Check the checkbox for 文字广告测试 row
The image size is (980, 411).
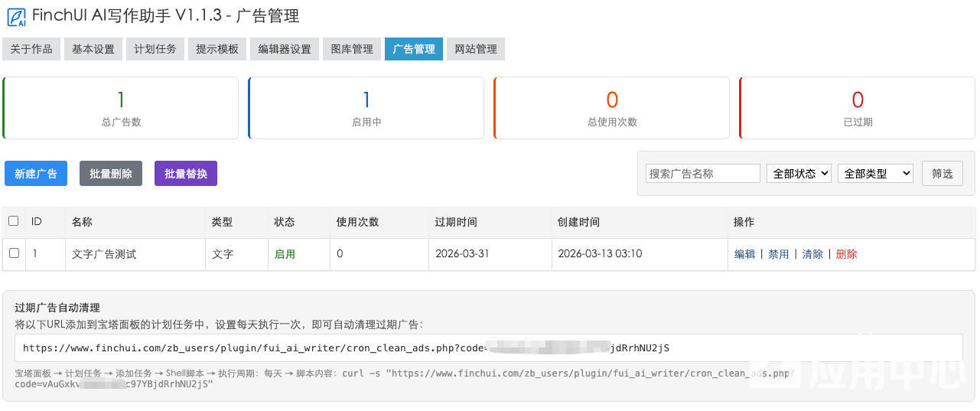[x=14, y=253]
